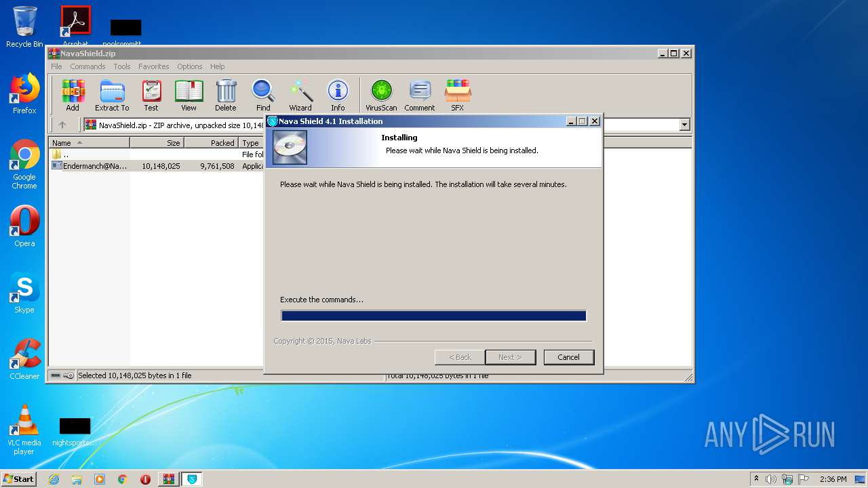Click the installation progress bar
Image resolution: width=868 pixels, height=488 pixels.
433,316
